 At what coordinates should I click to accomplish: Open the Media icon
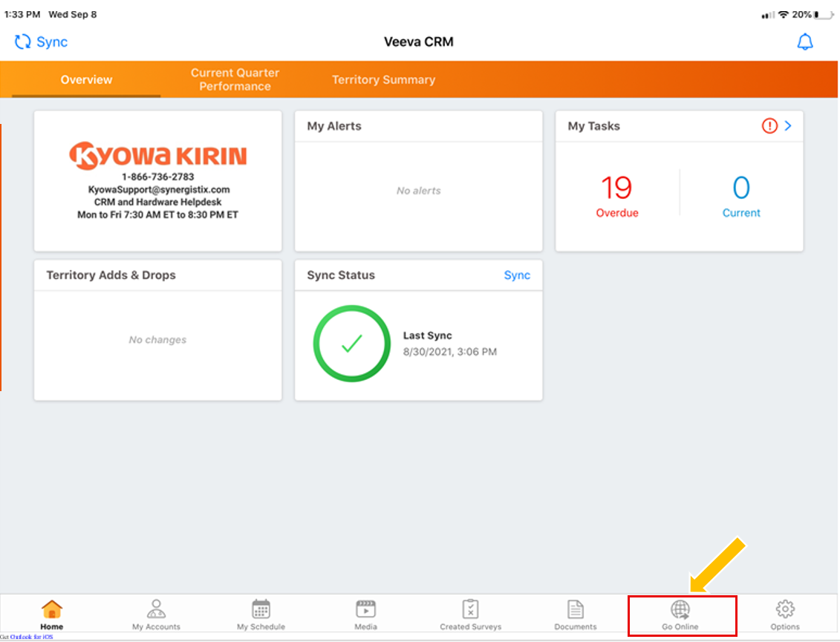coord(366,609)
